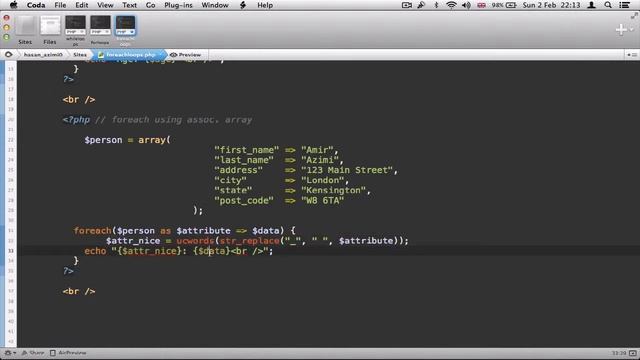Switch to Preview view
This screenshot has height=360, width=640.
click(186, 54)
